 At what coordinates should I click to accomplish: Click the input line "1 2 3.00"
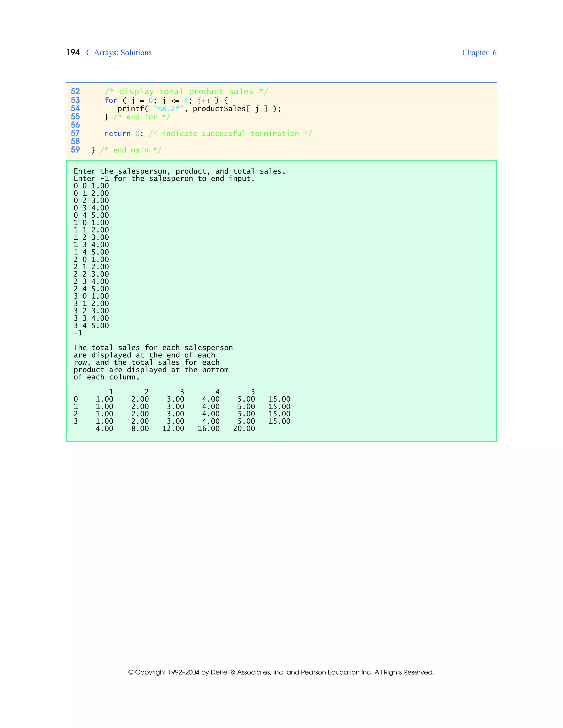click(91, 237)
